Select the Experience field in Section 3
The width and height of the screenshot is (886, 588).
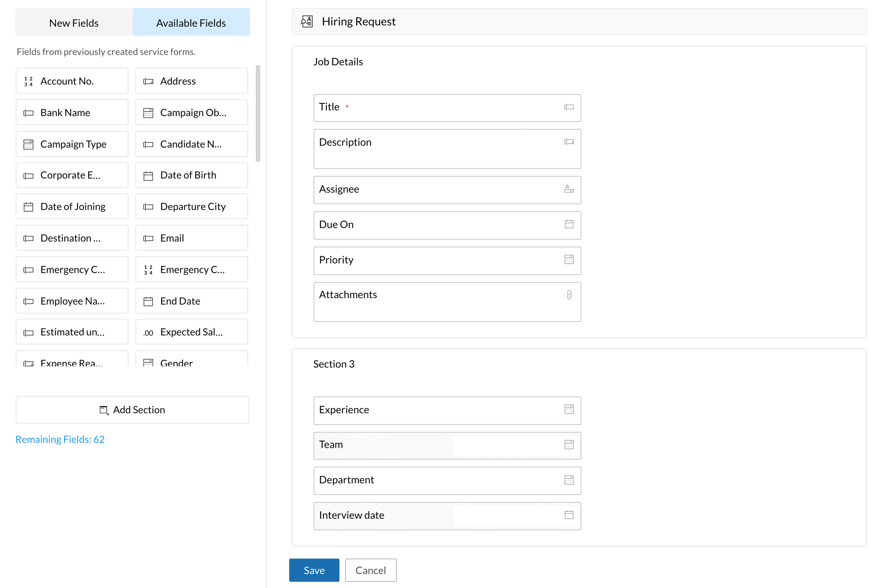point(447,410)
